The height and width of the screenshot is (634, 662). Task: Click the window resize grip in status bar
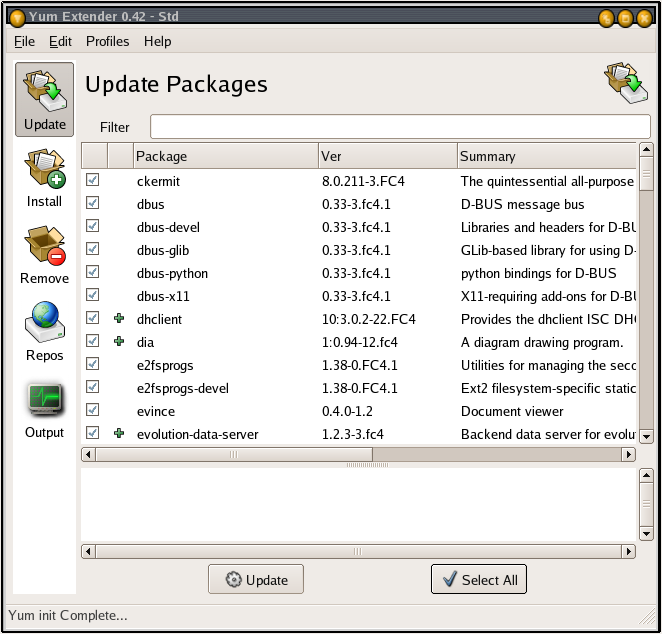tap(647, 617)
